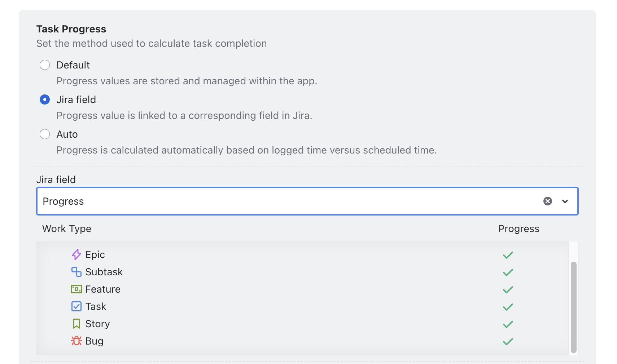
Task: Select the Subtask row label
Action: [104, 272]
